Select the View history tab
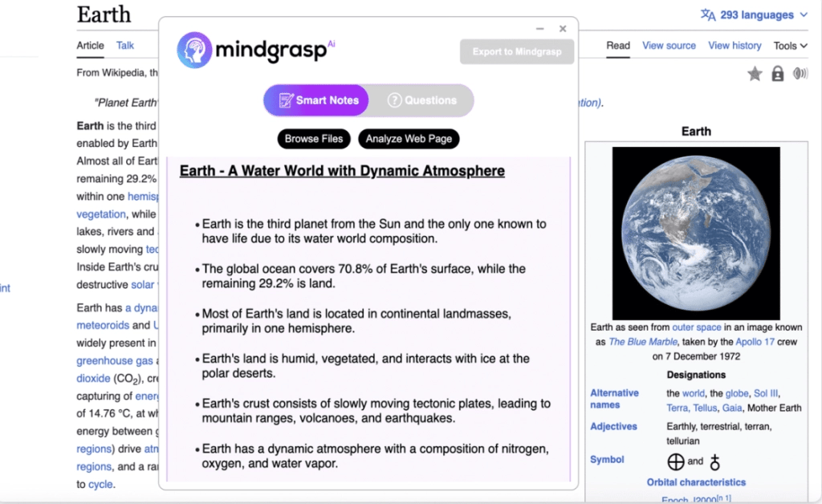 point(735,46)
